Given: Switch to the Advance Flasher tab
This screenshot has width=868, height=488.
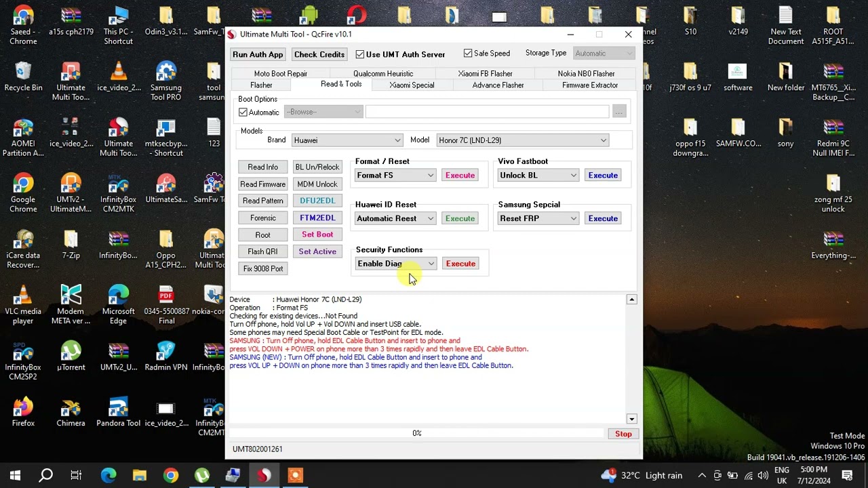Looking at the screenshot, I should 498,85.
